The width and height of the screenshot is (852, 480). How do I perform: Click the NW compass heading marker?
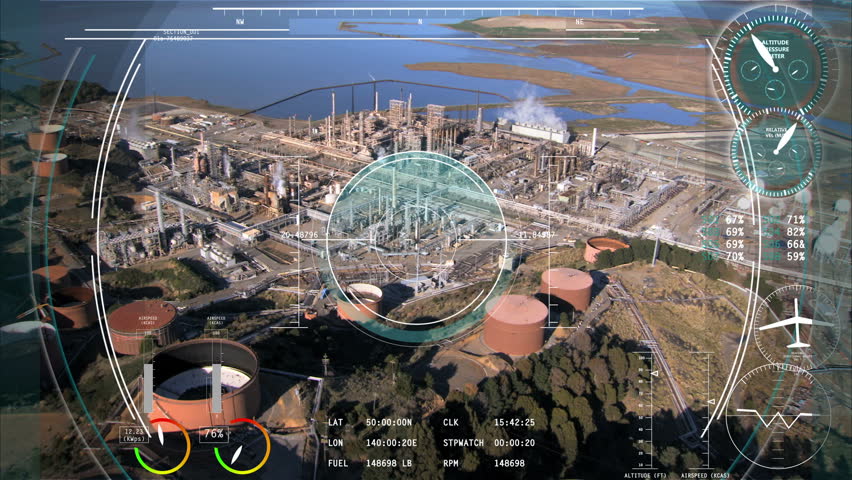pos(240,22)
